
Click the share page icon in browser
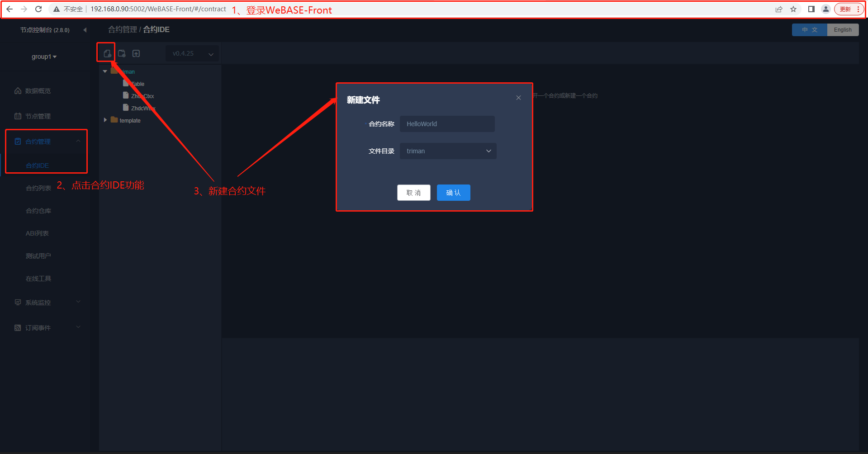[x=779, y=9]
